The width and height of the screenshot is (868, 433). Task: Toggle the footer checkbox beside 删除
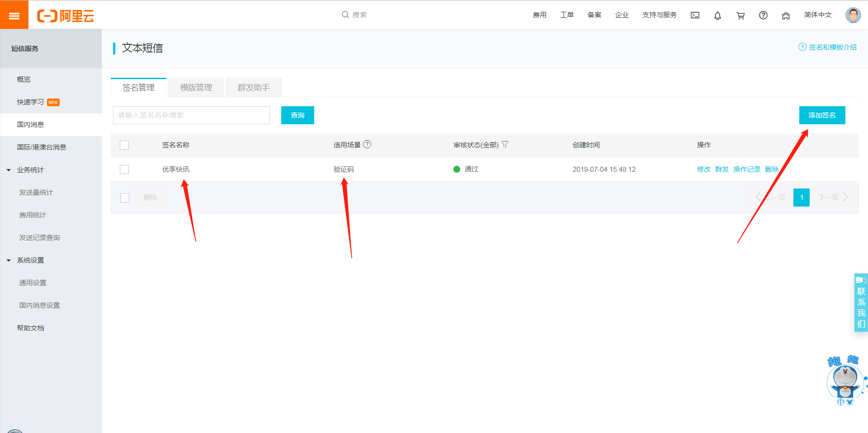pyautogui.click(x=125, y=198)
